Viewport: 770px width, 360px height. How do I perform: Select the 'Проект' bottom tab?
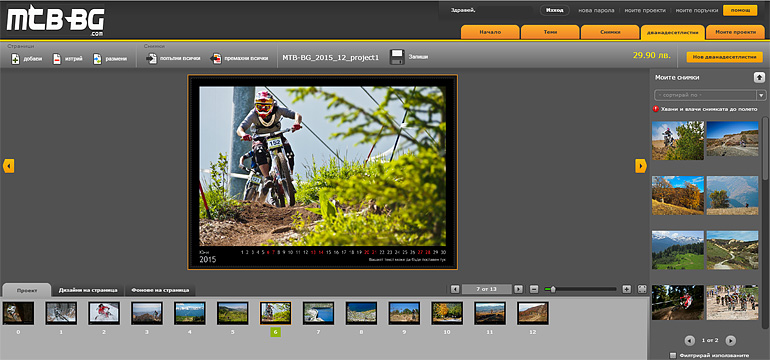point(27,290)
